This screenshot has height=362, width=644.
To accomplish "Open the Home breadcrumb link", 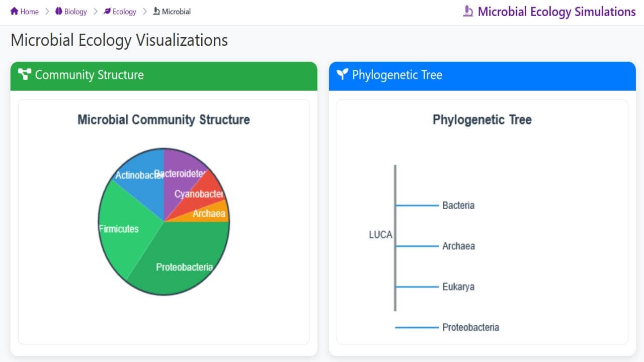I will point(25,11).
